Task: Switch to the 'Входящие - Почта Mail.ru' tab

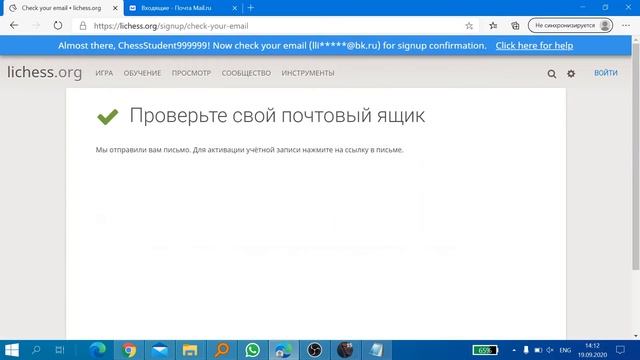Action: [x=176, y=8]
